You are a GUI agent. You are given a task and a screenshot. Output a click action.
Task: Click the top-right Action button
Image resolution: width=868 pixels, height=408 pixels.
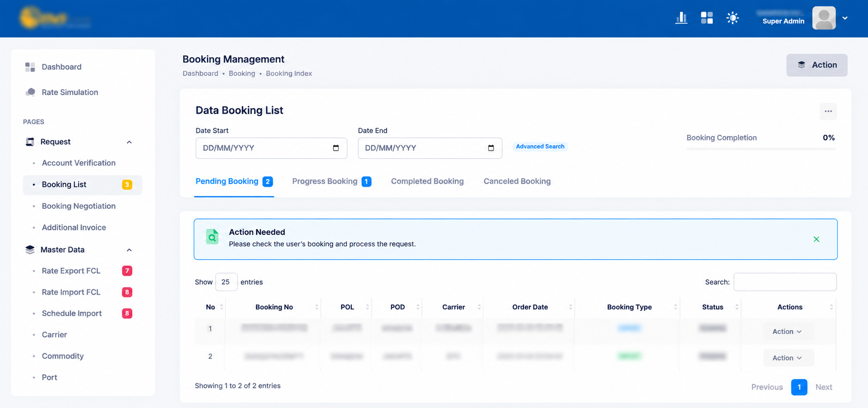click(x=817, y=65)
